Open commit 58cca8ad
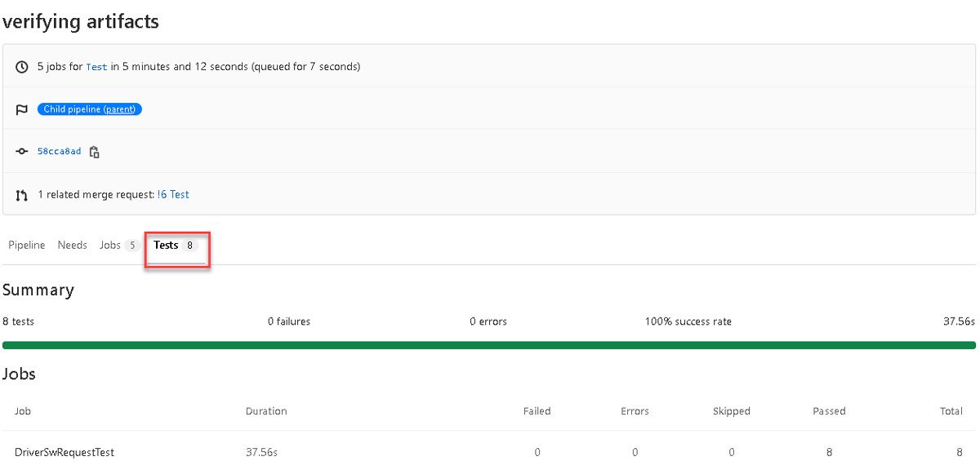 pyautogui.click(x=60, y=152)
